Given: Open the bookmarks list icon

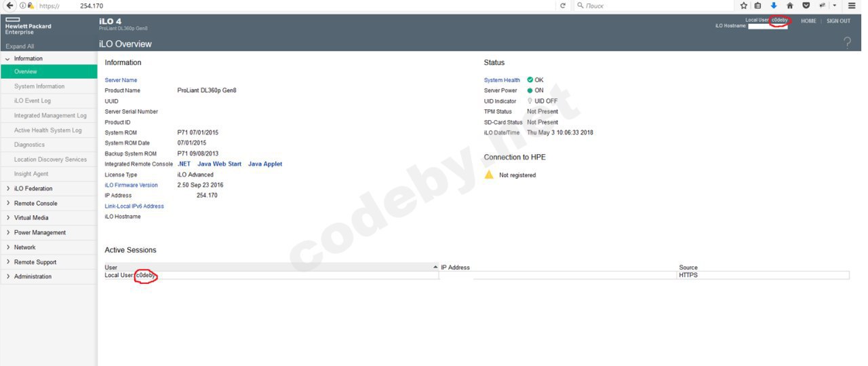Looking at the screenshot, I should coord(758,5).
